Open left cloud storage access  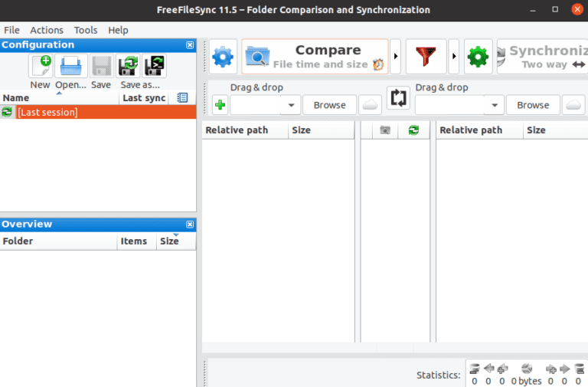pos(370,105)
